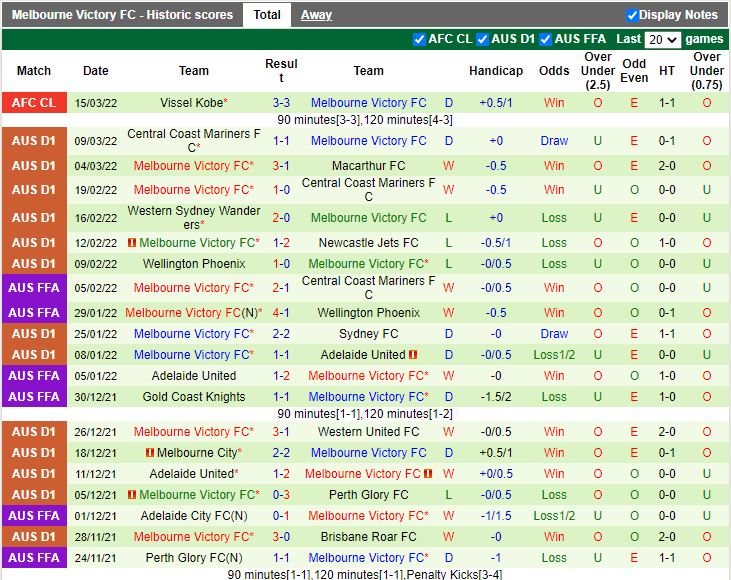Click handicap -1/1.5 on Adelaide City row

tap(496, 516)
